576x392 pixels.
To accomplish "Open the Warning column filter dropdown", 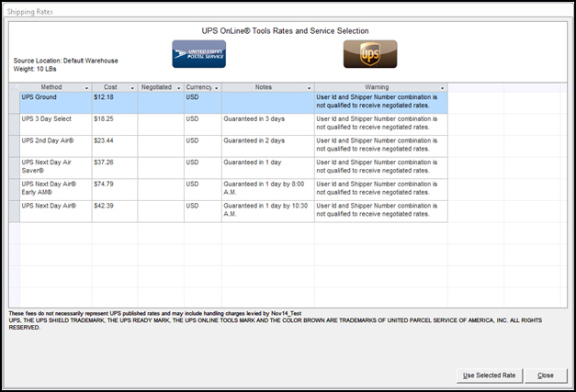I will (442, 88).
